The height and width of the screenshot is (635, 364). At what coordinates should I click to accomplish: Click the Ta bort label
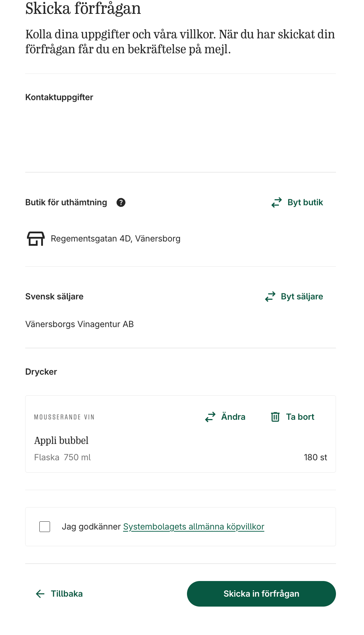300,417
